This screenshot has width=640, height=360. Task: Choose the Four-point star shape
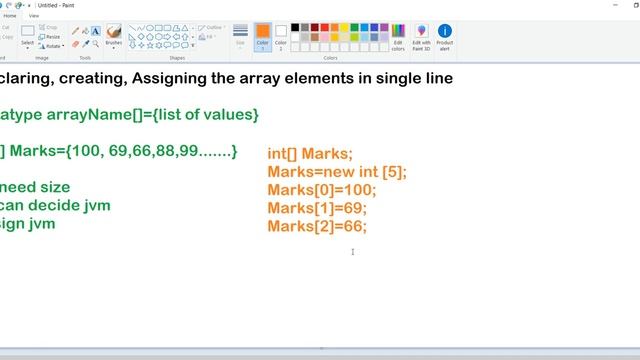[x=141, y=45]
